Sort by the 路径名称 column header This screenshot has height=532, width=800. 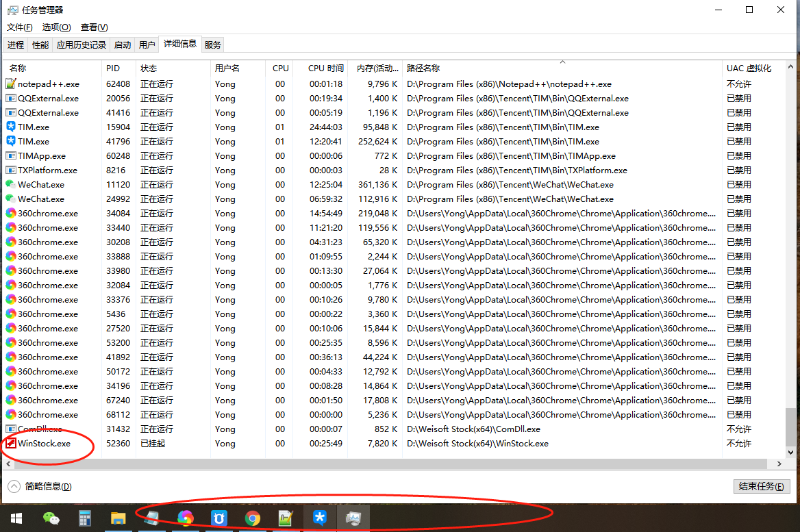562,68
